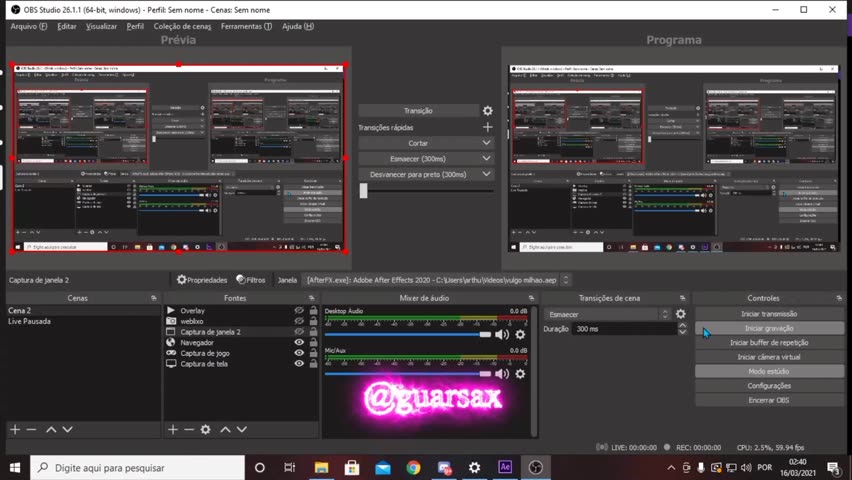
Task: Add a new source in Fontes
Action: point(173,429)
